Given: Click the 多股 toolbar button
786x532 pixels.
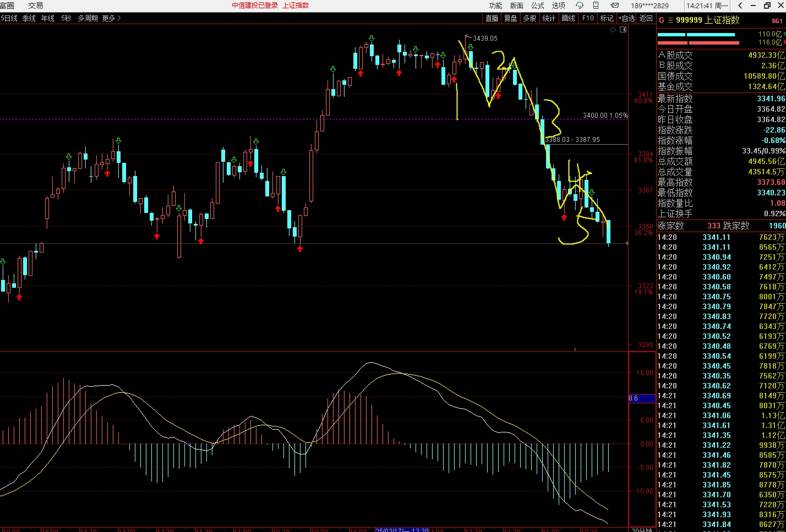Looking at the screenshot, I should [x=530, y=18].
